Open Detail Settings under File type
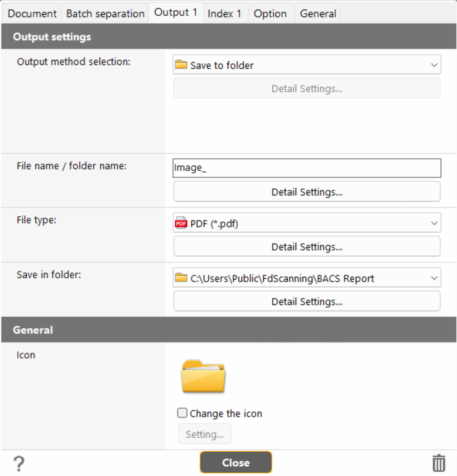Screen dimensions: 457x476 click(307, 246)
